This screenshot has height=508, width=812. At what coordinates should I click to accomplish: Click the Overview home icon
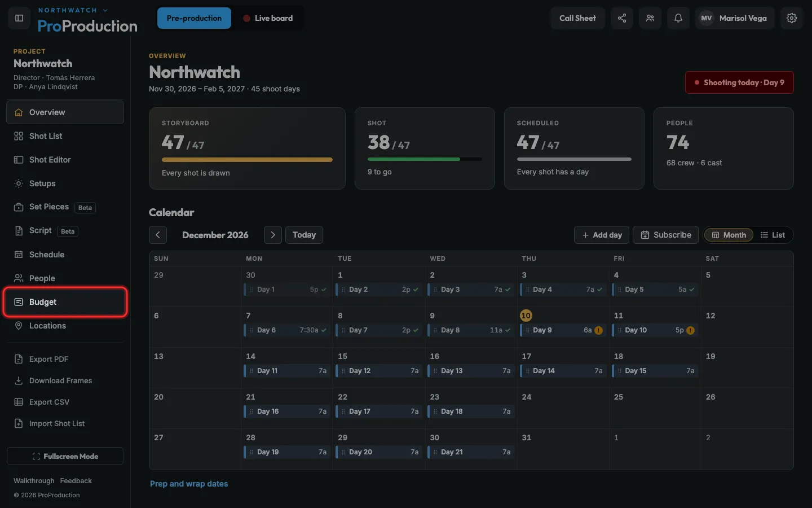[x=19, y=112]
